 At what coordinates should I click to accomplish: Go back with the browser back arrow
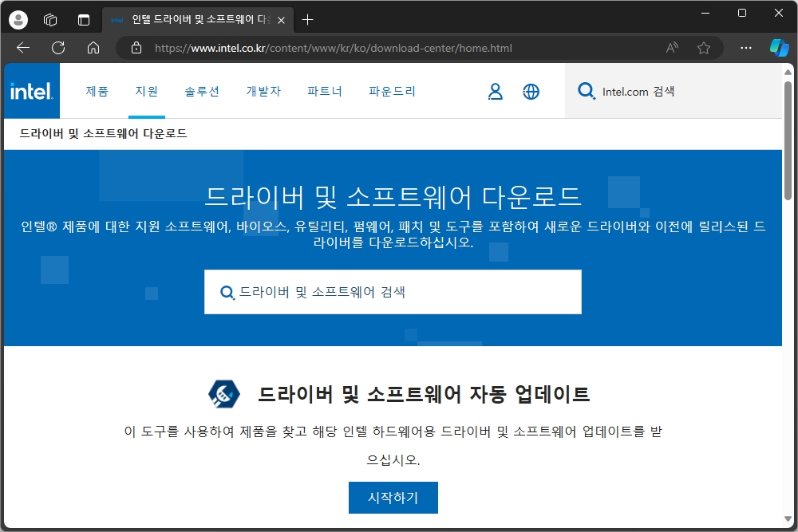pos(23,48)
